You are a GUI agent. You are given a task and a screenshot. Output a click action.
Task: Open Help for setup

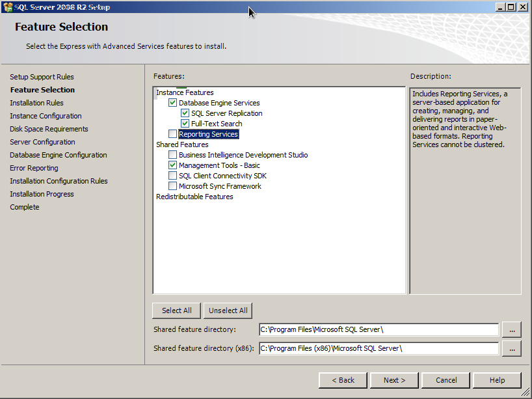[x=497, y=380]
